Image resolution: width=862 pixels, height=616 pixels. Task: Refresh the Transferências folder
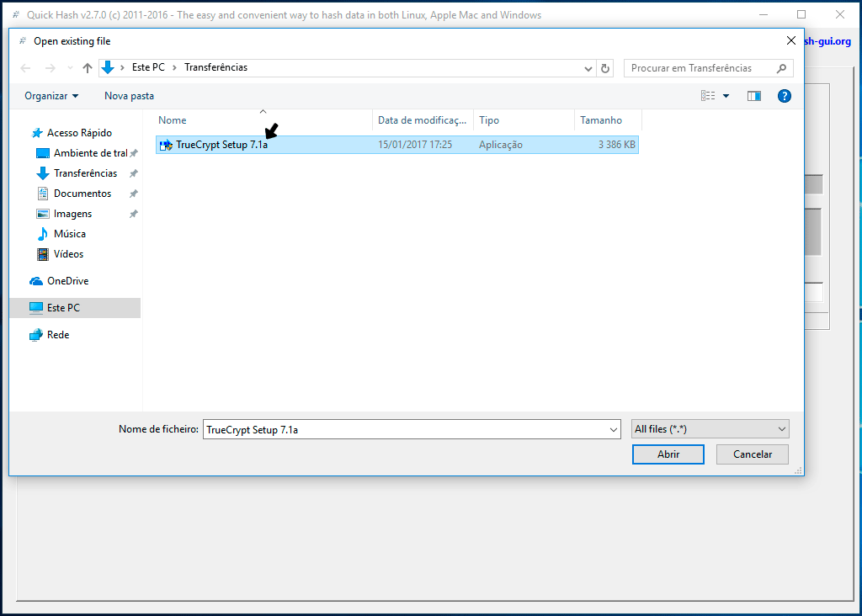tap(605, 68)
